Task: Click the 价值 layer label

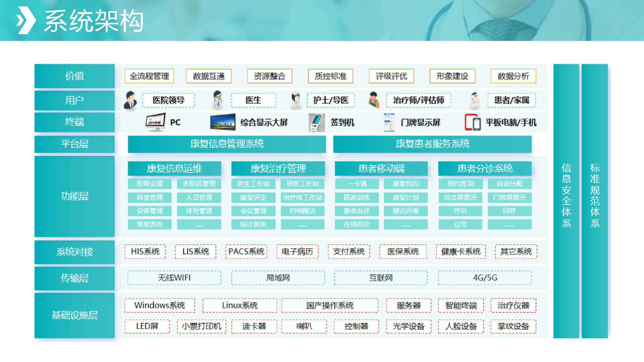Action: 74,76
